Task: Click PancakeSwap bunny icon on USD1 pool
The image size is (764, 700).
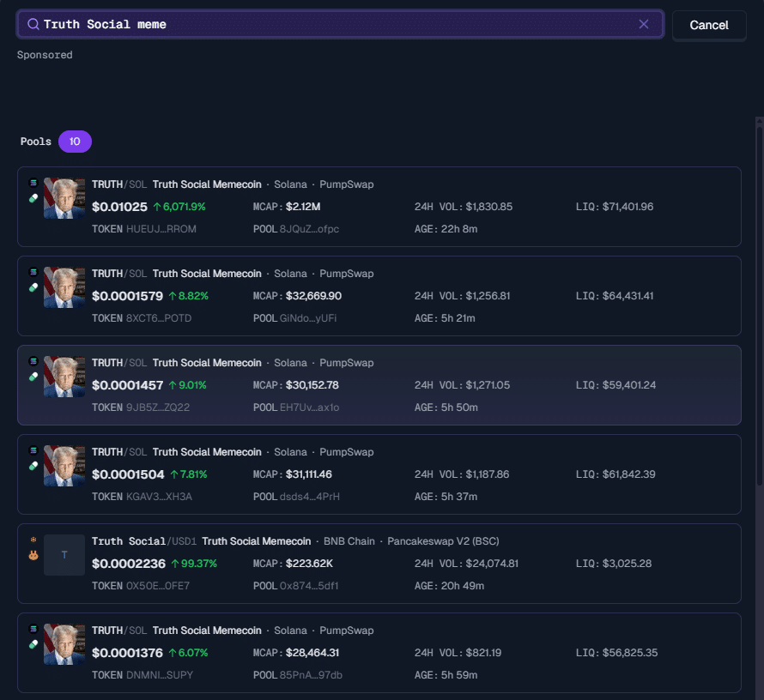Action: pos(33,555)
